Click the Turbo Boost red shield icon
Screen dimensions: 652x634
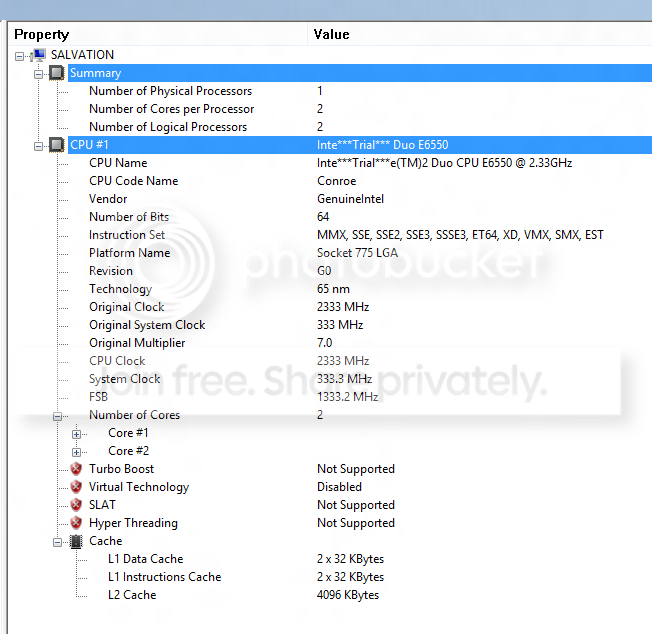(x=76, y=469)
